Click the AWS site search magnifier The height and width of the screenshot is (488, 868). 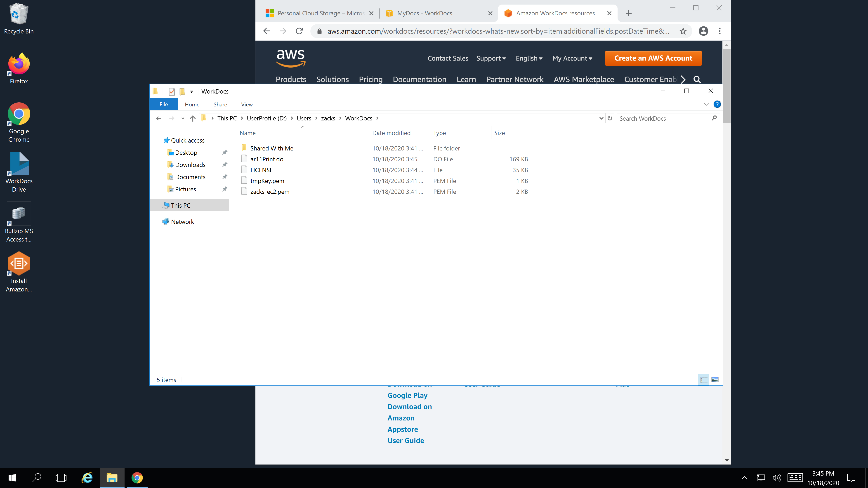(697, 80)
